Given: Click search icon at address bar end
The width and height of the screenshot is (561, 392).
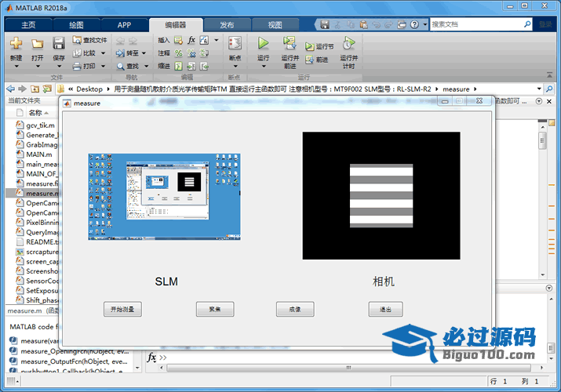Looking at the screenshot, I should tap(549, 89).
